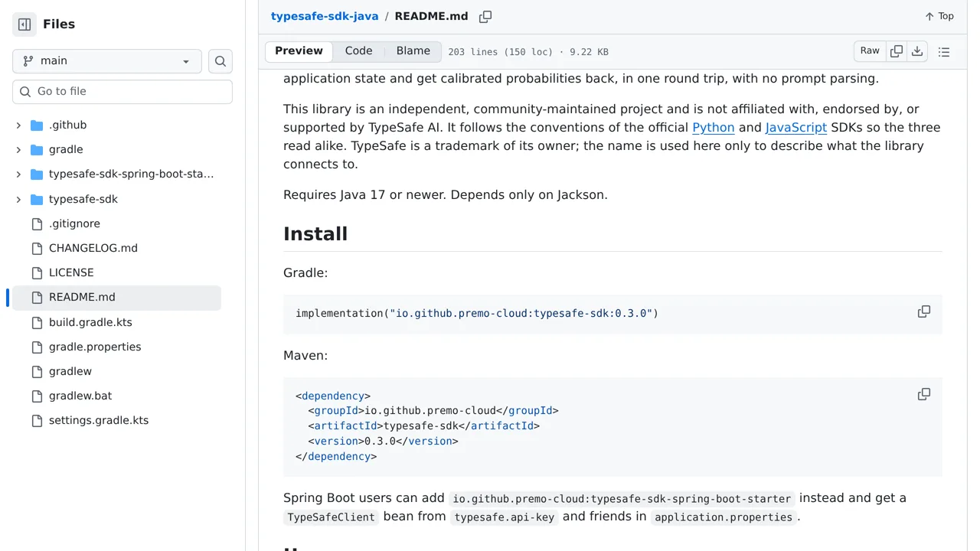The image size is (980, 551).
Task: Open the .github folder
Action: (x=67, y=125)
